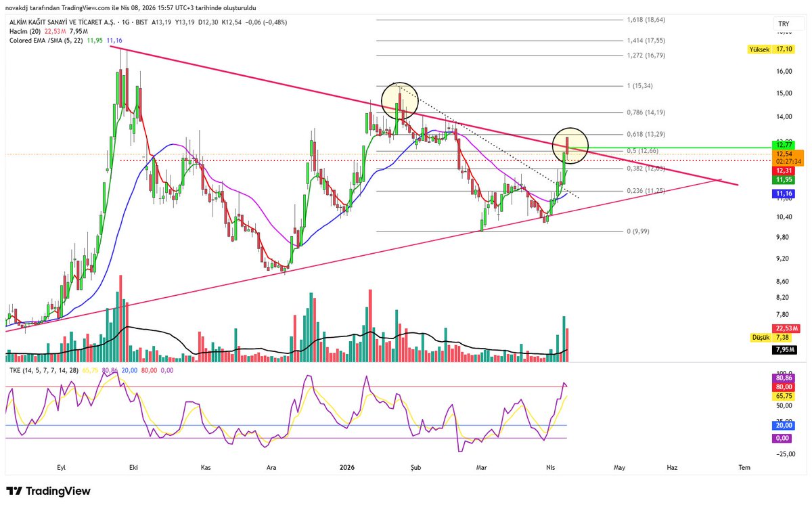Click the Düşük 7,38 price label

[770, 337]
